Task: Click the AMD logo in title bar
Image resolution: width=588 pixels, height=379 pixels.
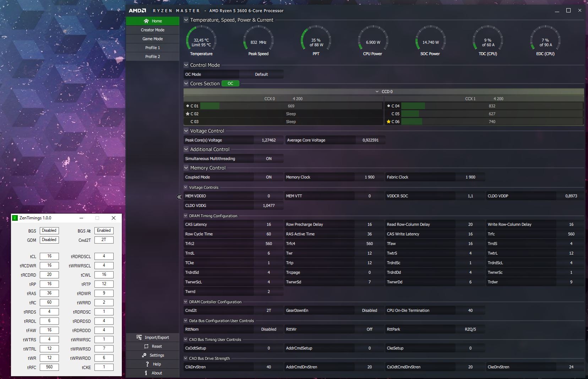Action: (x=137, y=11)
